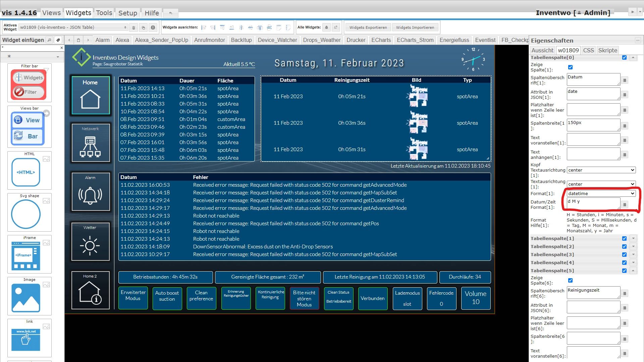Screen dimensions: 644x362
Task: Center widgets horizontally icon
Action: tap(241, 27)
